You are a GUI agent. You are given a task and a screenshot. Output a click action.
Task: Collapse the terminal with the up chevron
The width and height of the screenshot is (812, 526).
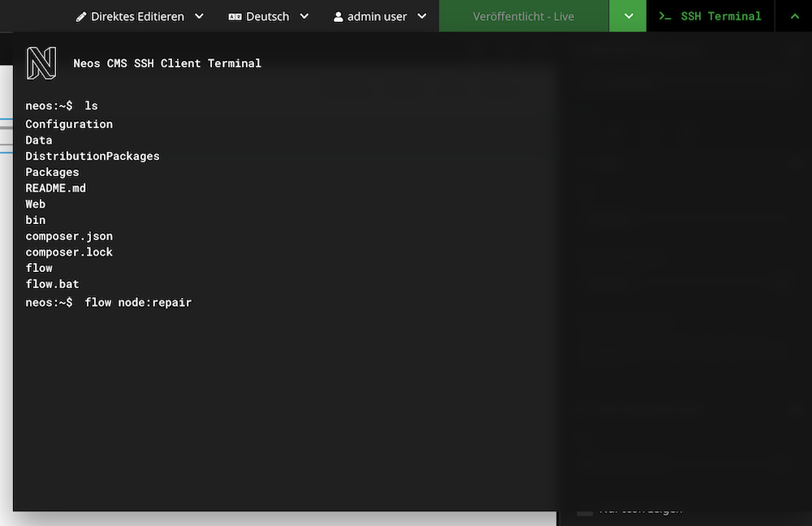coord(794,16)
